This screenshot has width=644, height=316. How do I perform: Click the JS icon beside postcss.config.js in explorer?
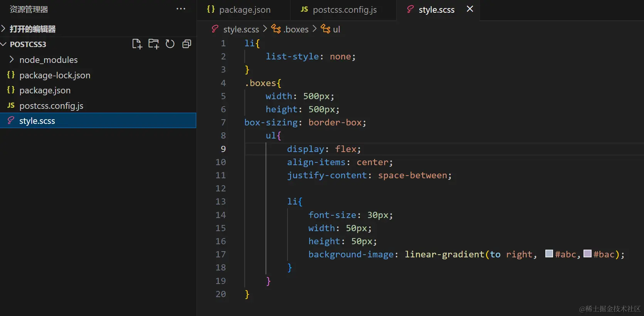(x=11, y=105)
